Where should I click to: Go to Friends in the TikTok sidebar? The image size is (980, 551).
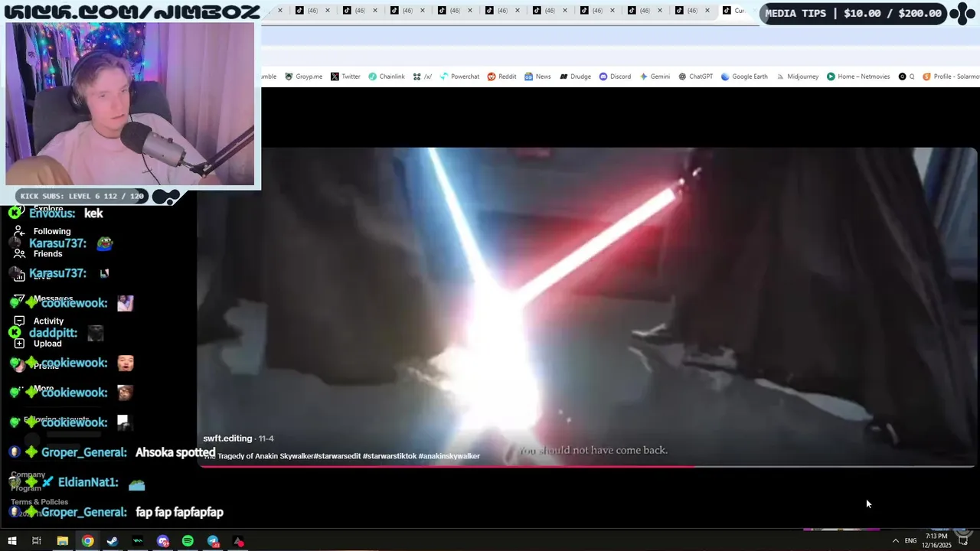38,253
